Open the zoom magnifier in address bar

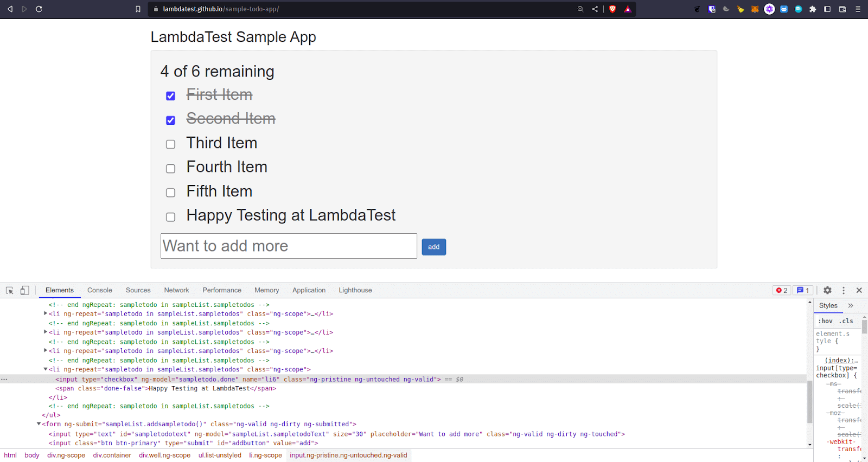point(580,9)
